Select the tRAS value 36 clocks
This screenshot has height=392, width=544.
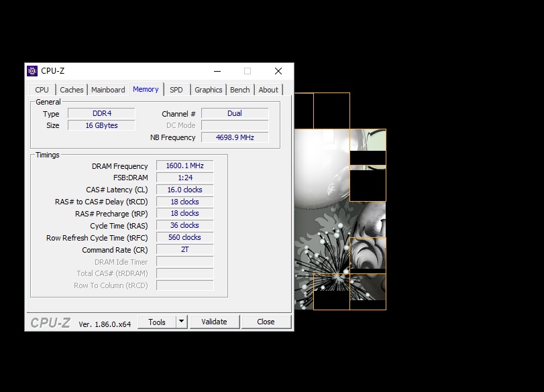pos(185,225)
